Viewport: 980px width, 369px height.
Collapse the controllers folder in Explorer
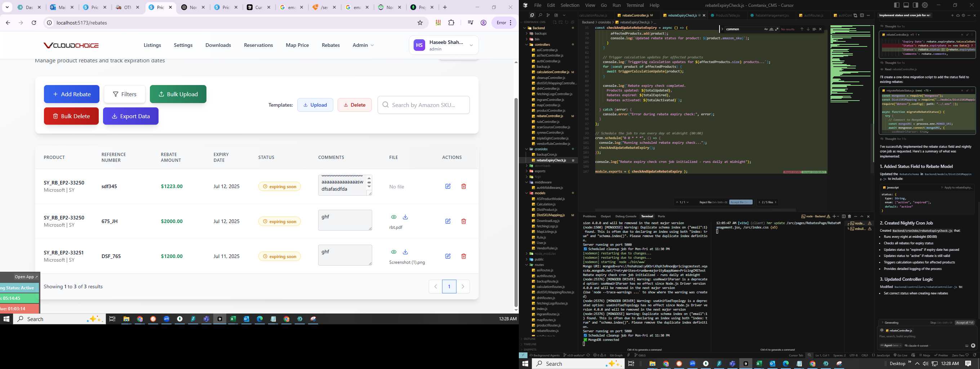542,45
